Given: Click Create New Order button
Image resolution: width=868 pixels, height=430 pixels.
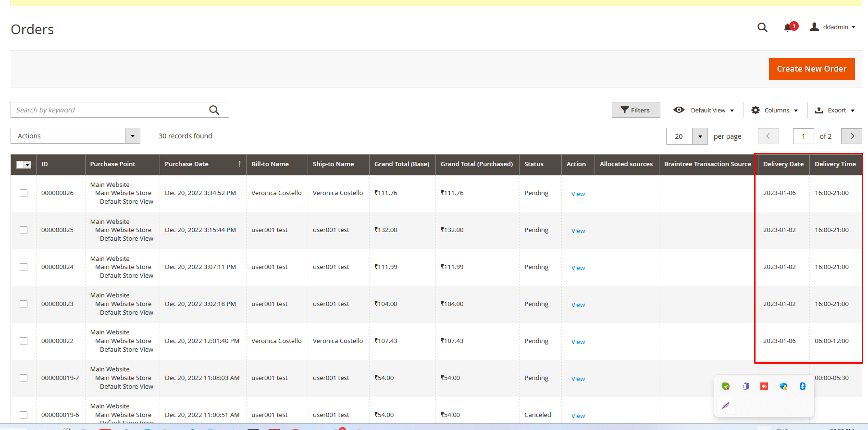Looking at the screenshot, I should click(x=811, y=69).
